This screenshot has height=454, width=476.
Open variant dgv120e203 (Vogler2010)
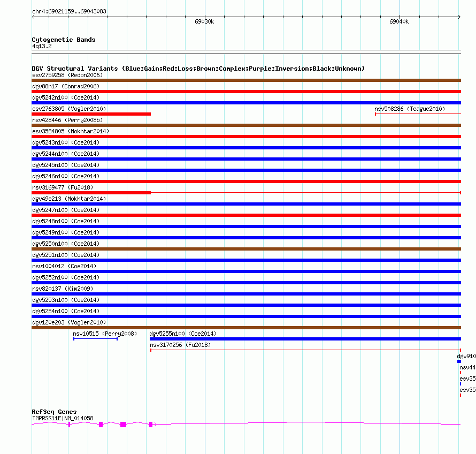(x=69, y=322)
